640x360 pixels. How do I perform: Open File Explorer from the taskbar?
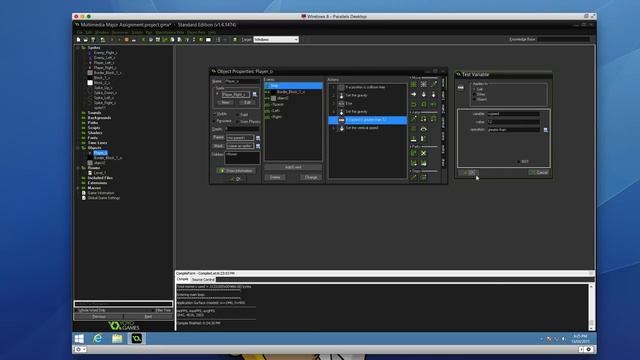(117, 338)
